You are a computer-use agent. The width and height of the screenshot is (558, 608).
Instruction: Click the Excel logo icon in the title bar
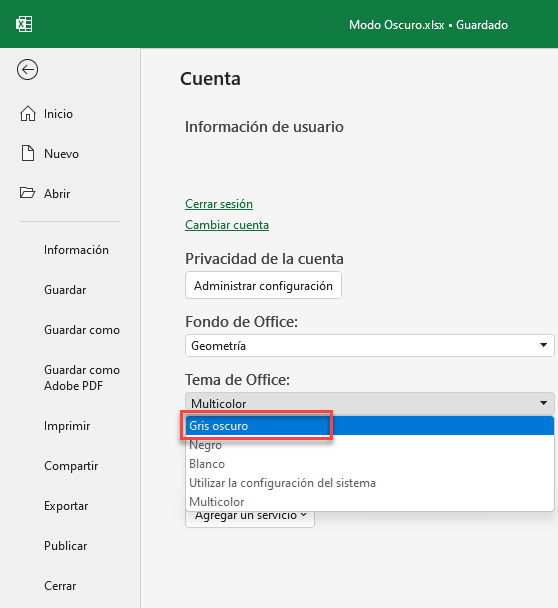pyautogui.click(x=24, y=24)
